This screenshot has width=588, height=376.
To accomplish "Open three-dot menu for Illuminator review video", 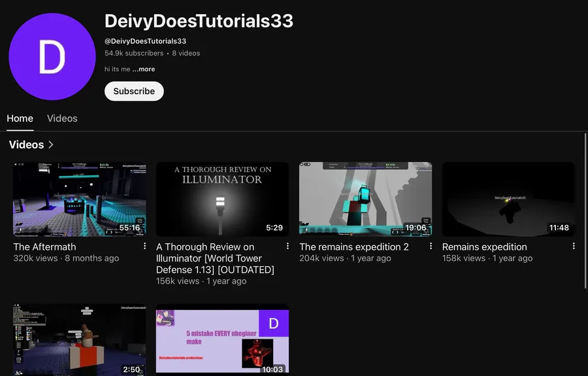I will click(x=287, y=246).
